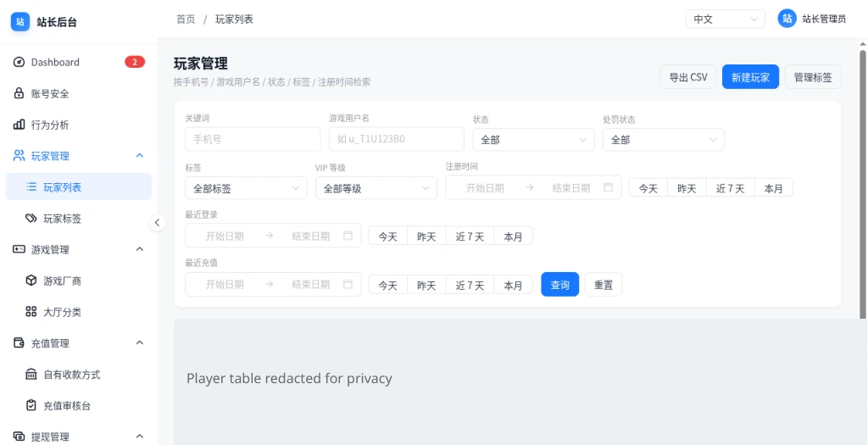Open 大厅分类 grid icon
Image resolution: width=868 pixels, height=445 pixels.
pos(31,312)
